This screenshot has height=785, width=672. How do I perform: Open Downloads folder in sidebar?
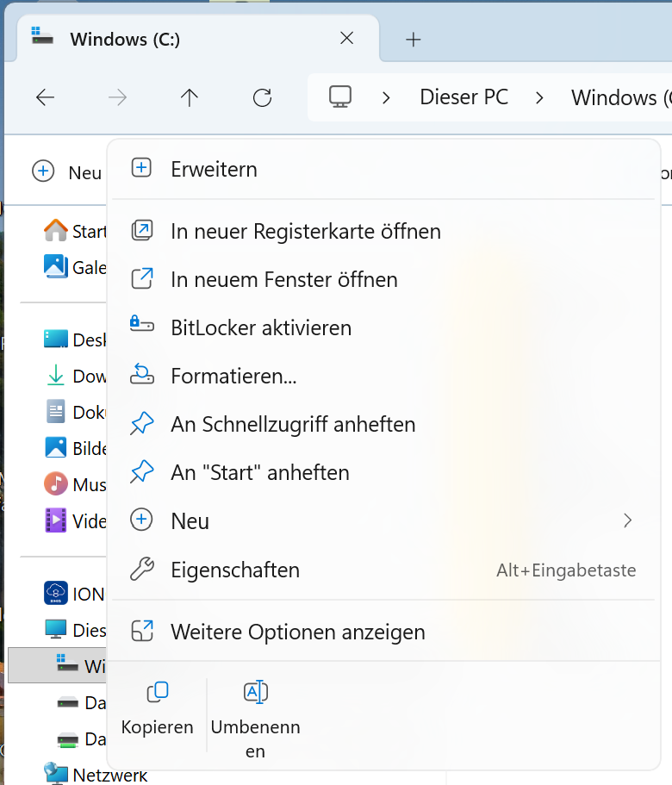click(75, 376)
